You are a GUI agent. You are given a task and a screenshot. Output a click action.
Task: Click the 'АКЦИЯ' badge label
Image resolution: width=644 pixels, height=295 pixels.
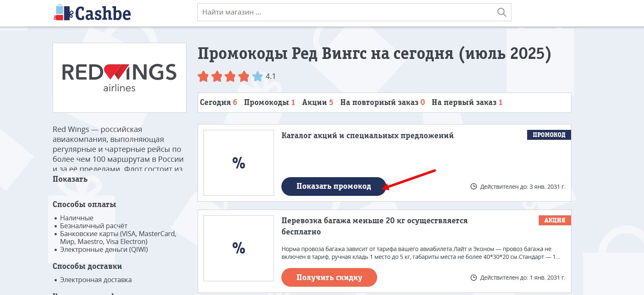tap(555, 220)
